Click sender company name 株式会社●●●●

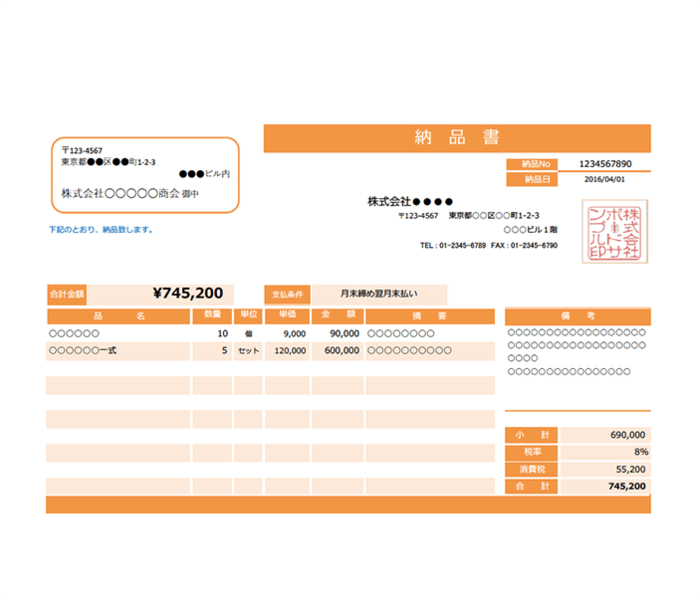pos(410,202)
